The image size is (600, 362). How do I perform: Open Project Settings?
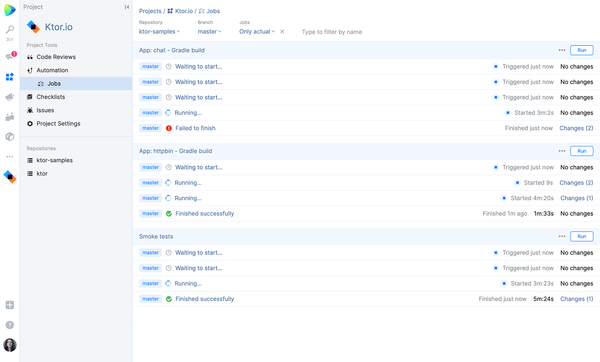pos(58,124)
